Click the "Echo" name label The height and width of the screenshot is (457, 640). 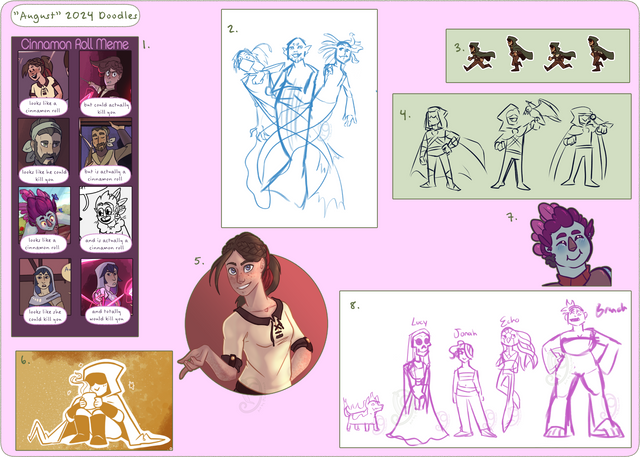[x=509, y=321]
